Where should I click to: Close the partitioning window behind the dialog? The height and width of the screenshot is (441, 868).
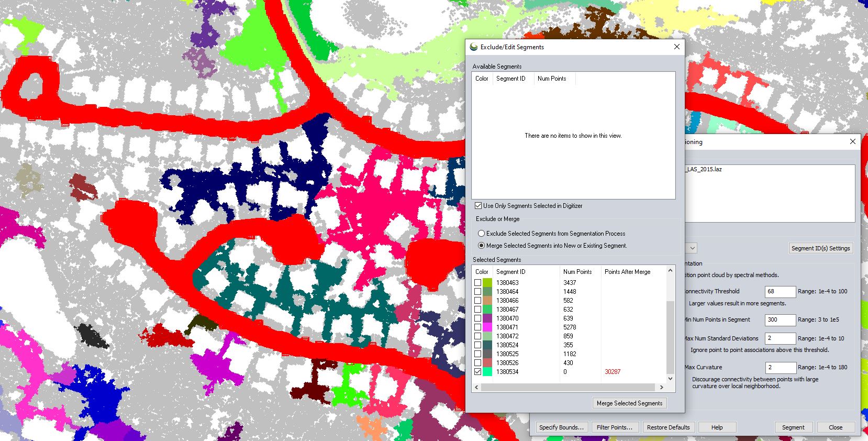[x=852, y=141]
